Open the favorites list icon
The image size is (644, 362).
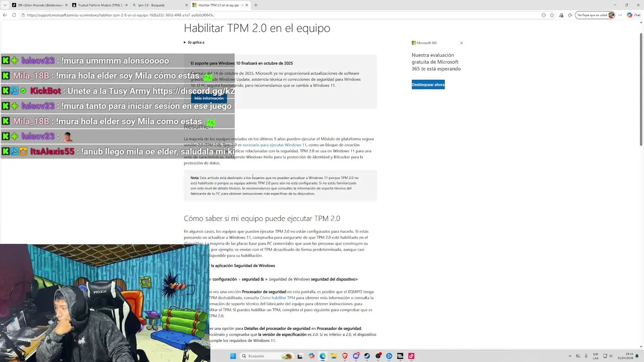pyautogui.click(x=570, y=15)
